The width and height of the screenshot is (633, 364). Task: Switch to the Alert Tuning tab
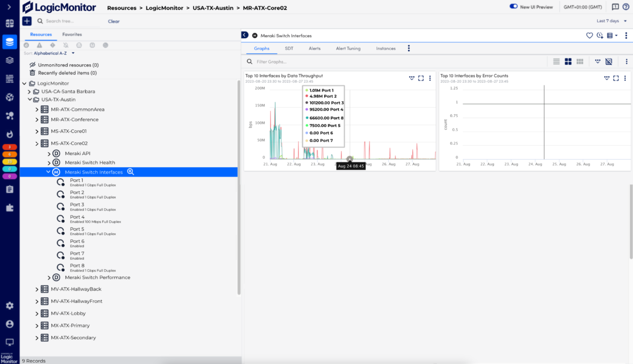[x=348, y=48]
